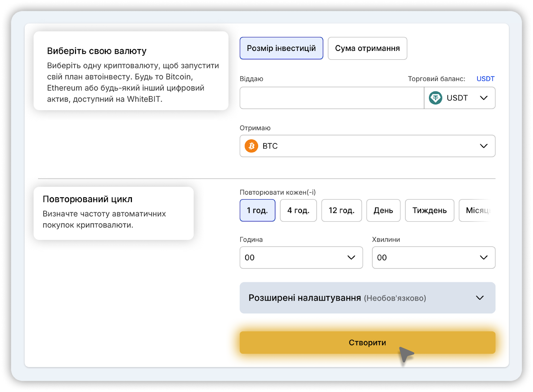The width and height of the screenshot is (533, 392).
Task: Select the 1 год. repeat interval
Action: [257, 210]
